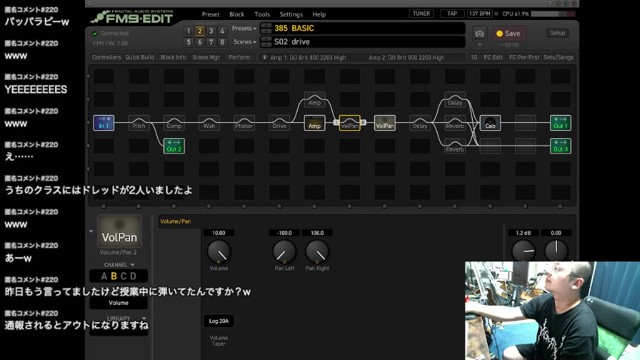Expand the CHANNEL dropdown arrow
This screenshot has width=640, height=360.
[132, 265]
